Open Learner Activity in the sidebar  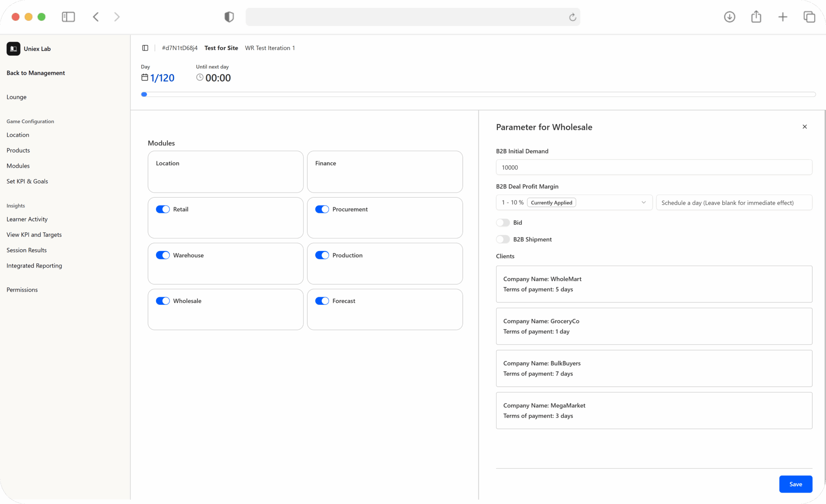(27, 219)
